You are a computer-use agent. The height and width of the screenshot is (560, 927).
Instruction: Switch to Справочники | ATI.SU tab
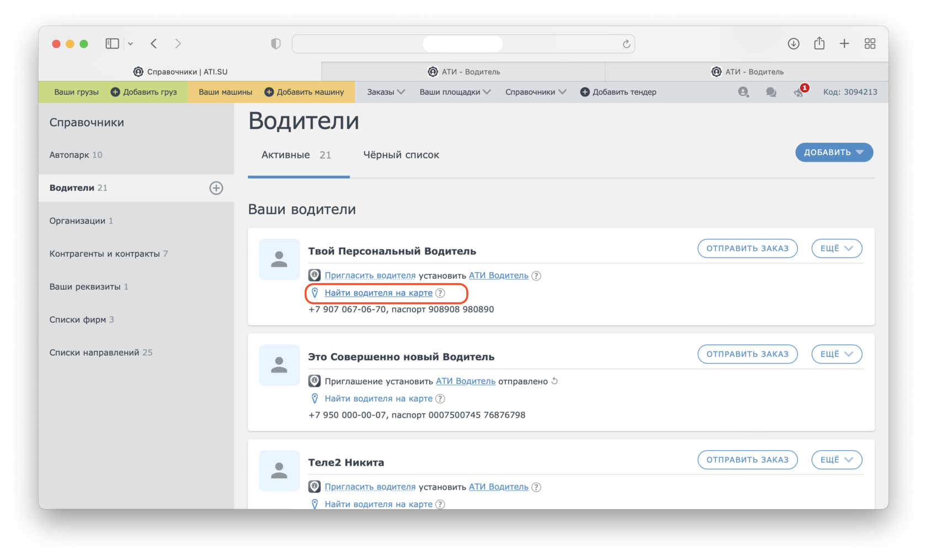click(x=180, y=72)
